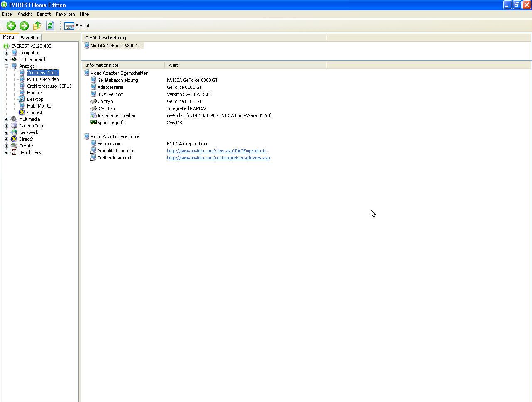Click the Refresh toolbar icon
This screenshot has height=402, width=532.
(50, 26)
